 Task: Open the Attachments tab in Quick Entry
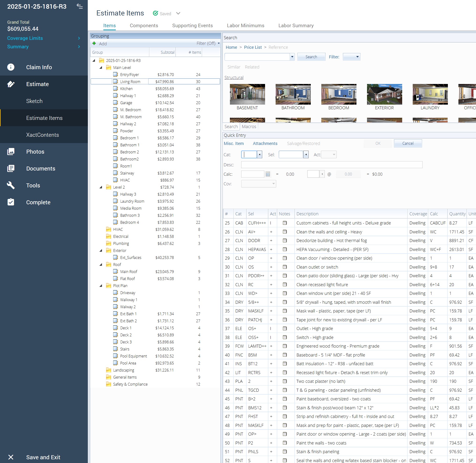pyautogui.click(x=265, y=144)
